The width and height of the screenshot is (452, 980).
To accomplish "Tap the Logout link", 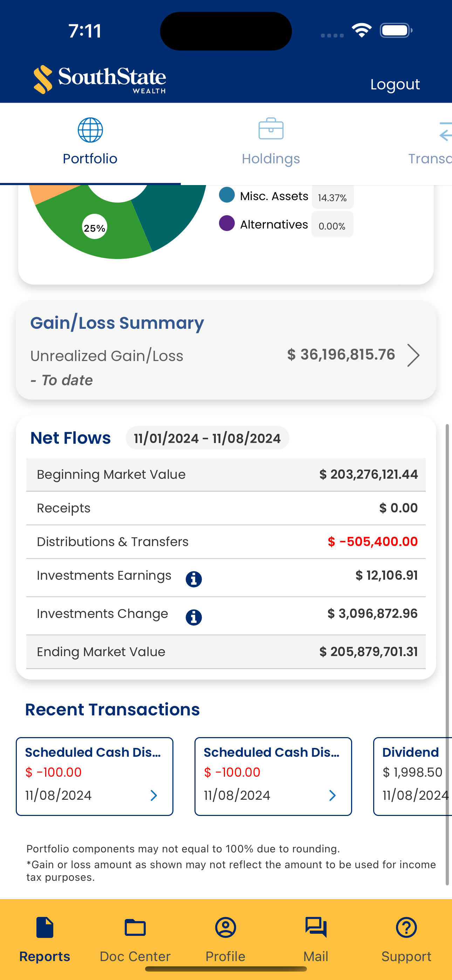I will (395, 84).
